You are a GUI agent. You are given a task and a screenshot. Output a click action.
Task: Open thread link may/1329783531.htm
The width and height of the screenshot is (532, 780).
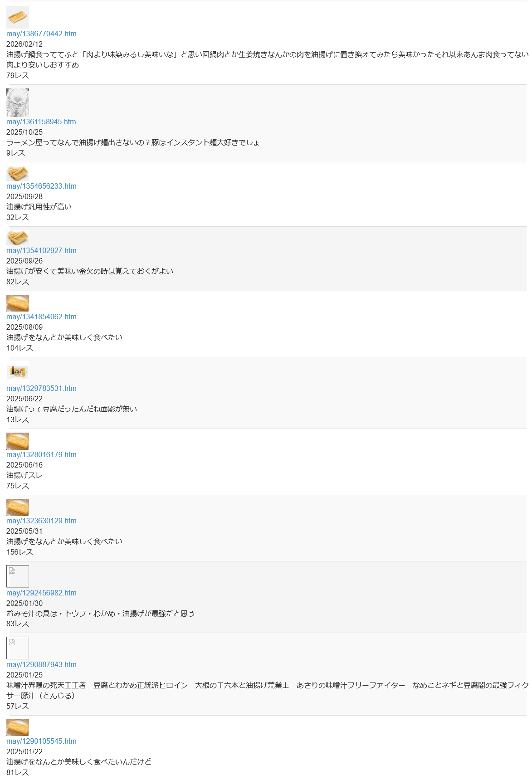41,388
